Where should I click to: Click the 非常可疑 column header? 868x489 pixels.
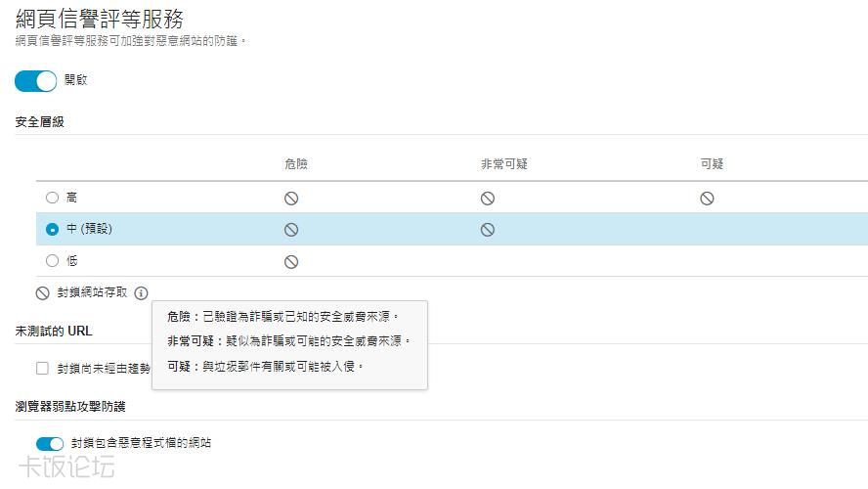pyautogui.click(x=504, y=164)
